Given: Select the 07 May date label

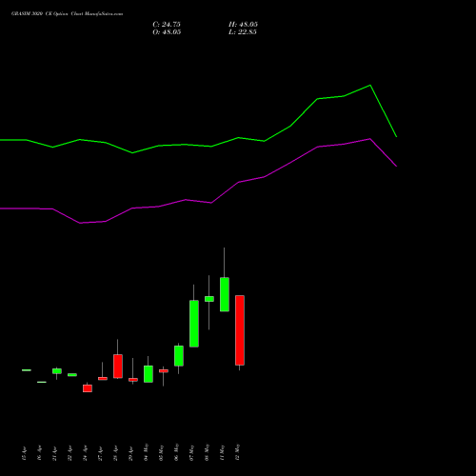Looking at the screenshot, I should click(x=191, y=452).
